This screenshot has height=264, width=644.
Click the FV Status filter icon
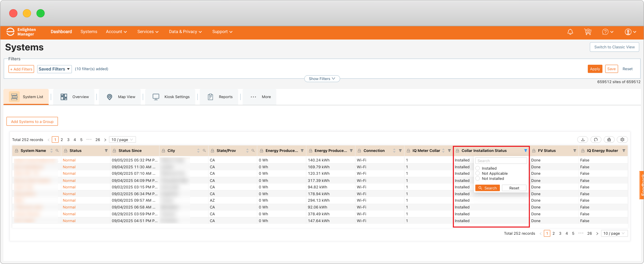pos(574,151)
